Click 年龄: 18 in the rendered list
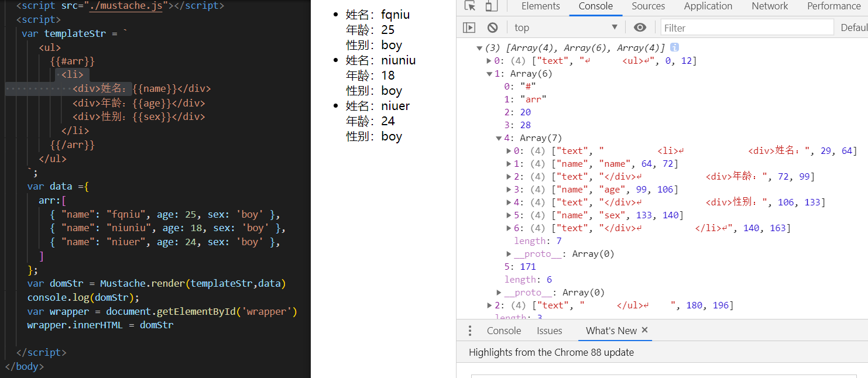The height and width of the screenshot is (378, 868). tap(370, 75)
